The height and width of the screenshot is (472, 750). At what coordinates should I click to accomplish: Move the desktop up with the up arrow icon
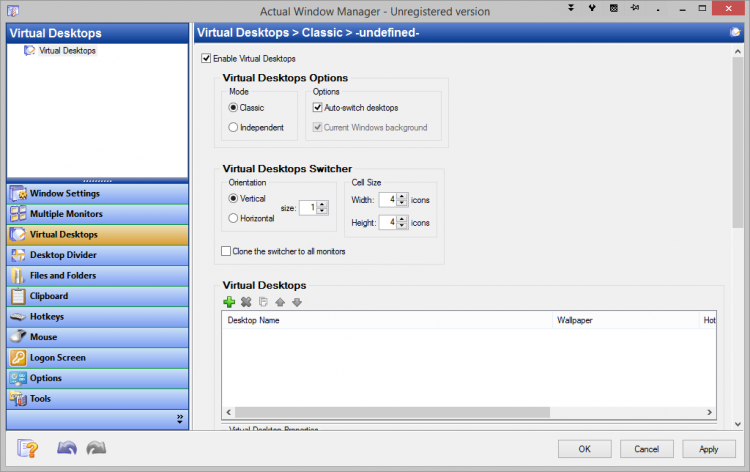(x=280, y=302)
